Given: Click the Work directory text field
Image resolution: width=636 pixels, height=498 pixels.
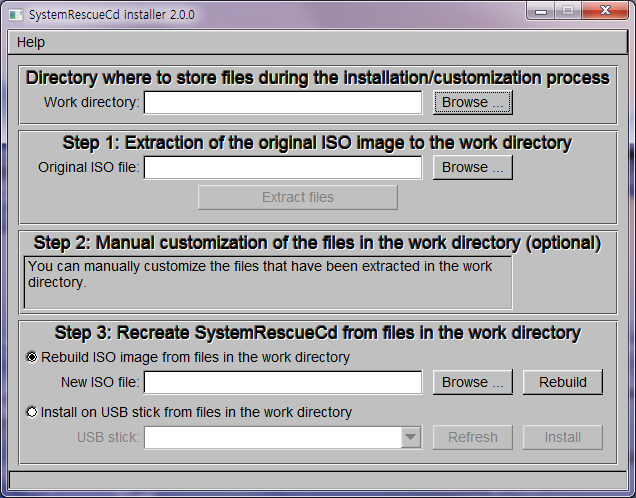Looking at the screenshot, I should point(283,103).
